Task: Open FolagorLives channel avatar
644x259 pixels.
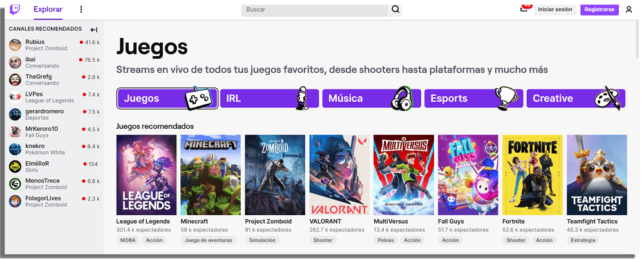Action: coord(15,201)
